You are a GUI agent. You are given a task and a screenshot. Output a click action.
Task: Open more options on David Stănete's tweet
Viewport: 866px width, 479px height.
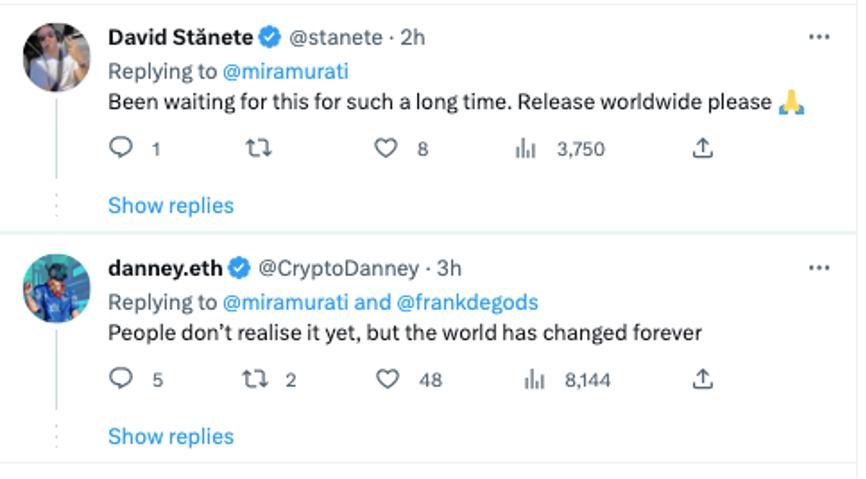click(x=819, y=37)
